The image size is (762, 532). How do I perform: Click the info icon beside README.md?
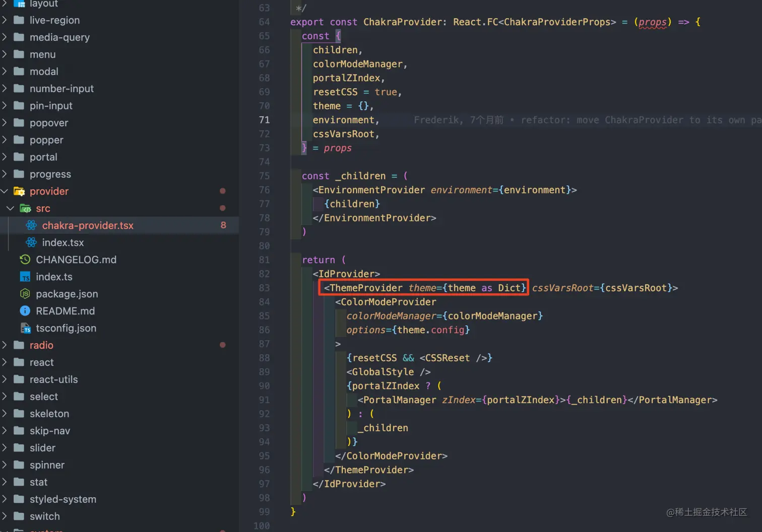point(25,311)
